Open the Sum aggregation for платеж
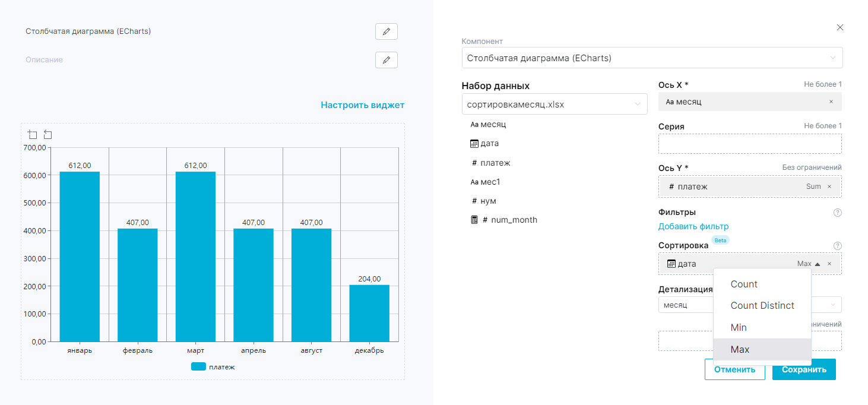This screenshot has height=405, width=868. click(813, 186)
